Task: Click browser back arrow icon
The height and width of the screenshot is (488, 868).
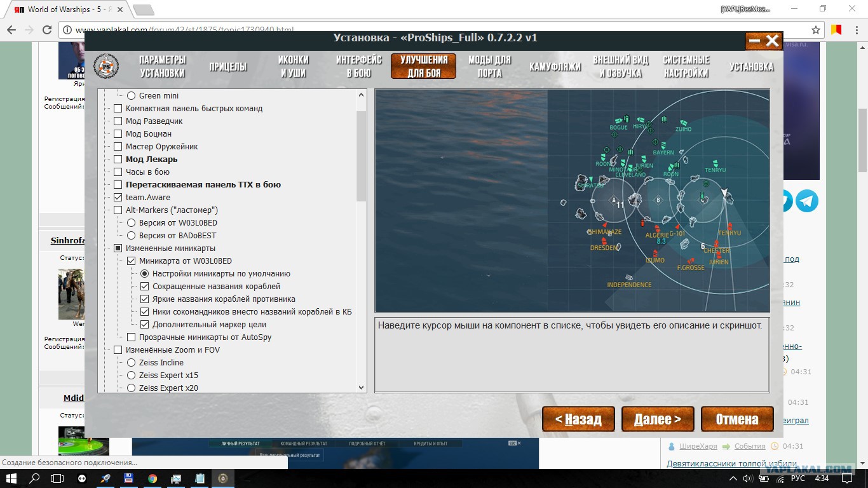Action: click(x=11, y=30)
